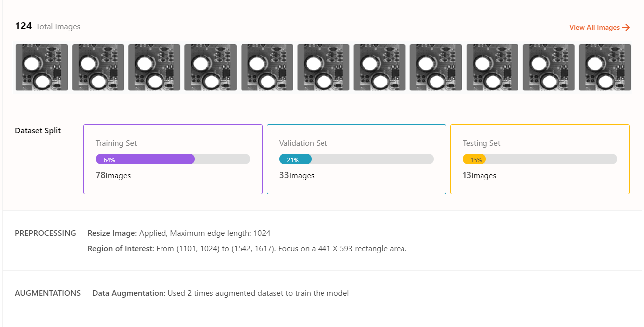Image resolution: width=644 pixels, height=327 pixels.
Task: Open the third thumbnail in the image strip
Action: click(x=154, y=68)
